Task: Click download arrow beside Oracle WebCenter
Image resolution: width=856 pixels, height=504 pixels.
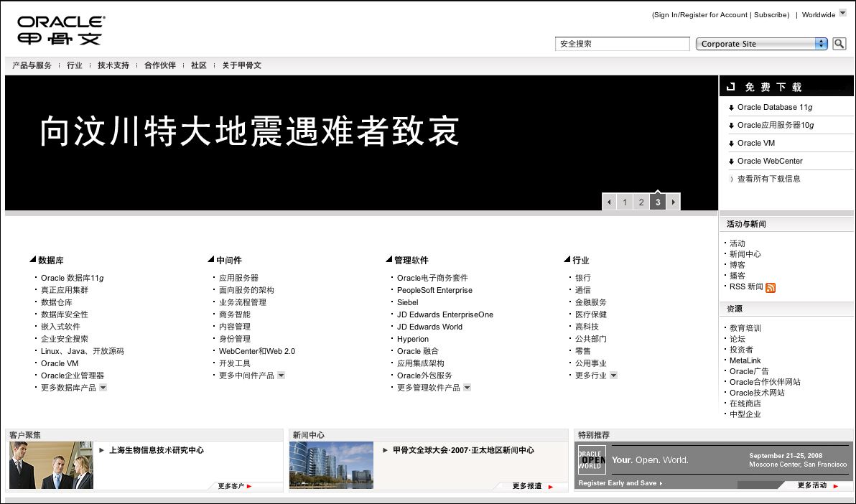Action: pyautogui.click(x=731, y=162)
